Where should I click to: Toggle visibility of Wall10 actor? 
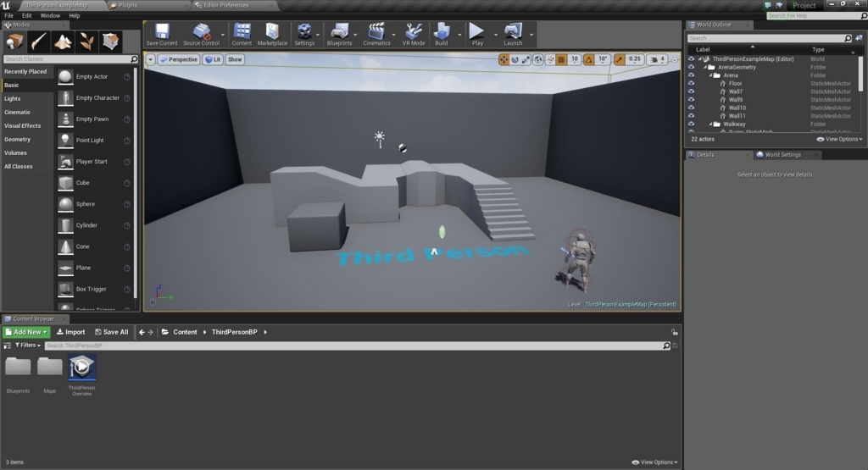tap(691, 108)
